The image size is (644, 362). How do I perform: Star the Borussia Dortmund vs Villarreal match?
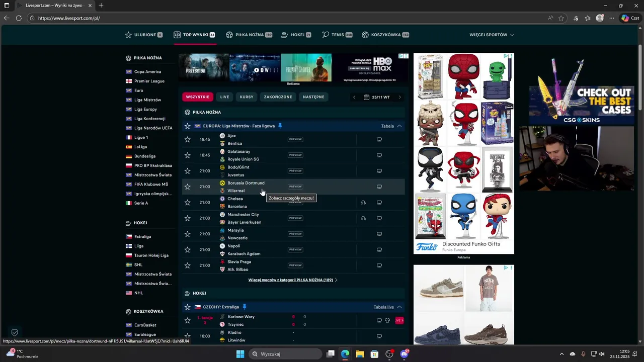[x=188, y=187]
